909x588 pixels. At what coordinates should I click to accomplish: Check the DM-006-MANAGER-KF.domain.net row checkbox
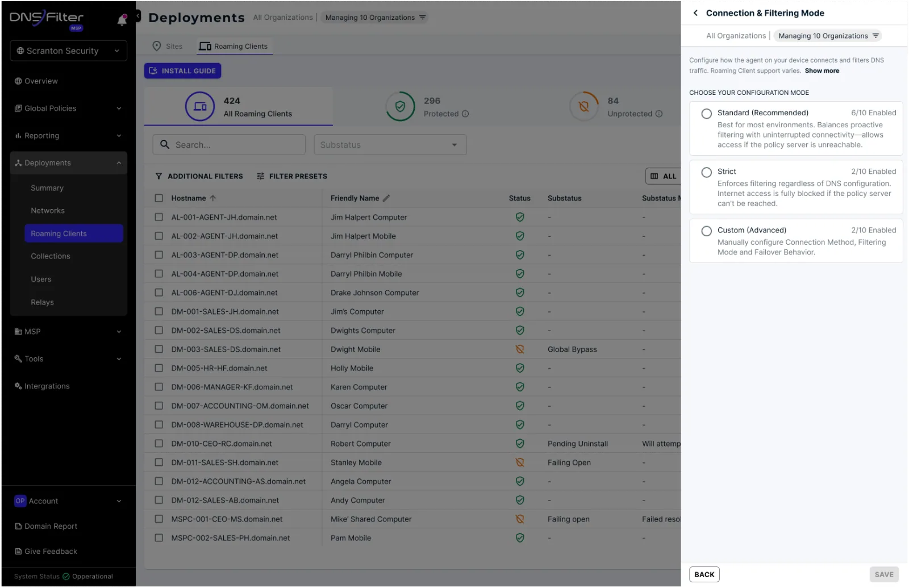(x=159, y=387)
